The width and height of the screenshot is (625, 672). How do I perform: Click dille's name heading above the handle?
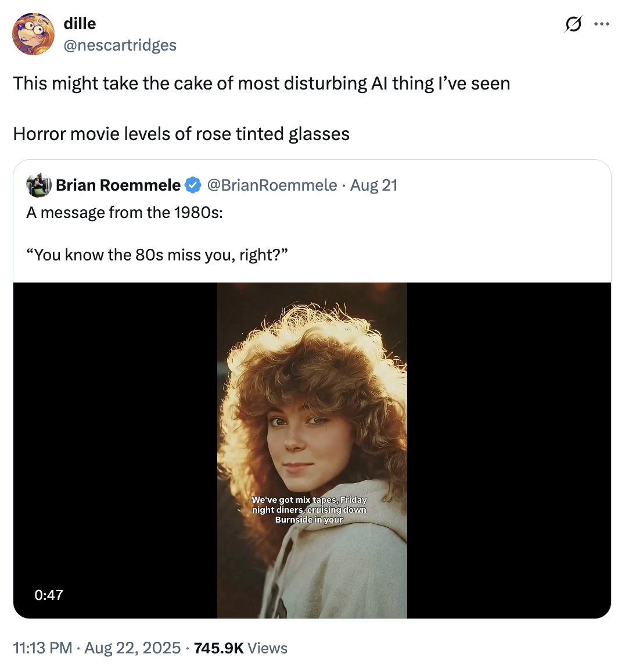[80, 24]
